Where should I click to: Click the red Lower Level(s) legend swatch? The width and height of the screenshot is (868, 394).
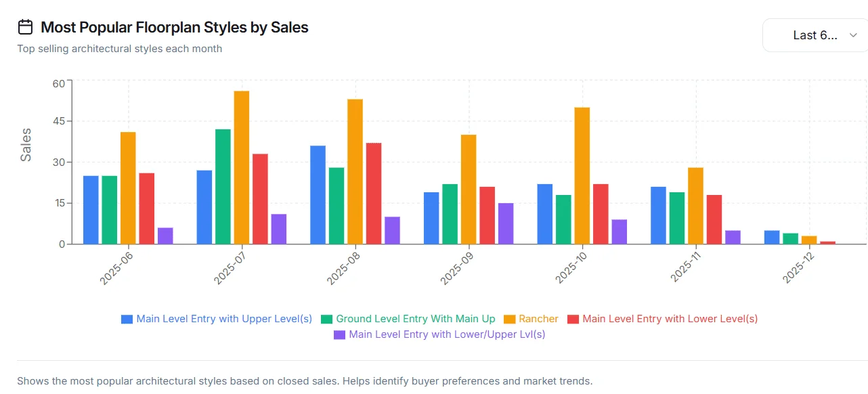point(573,319)
